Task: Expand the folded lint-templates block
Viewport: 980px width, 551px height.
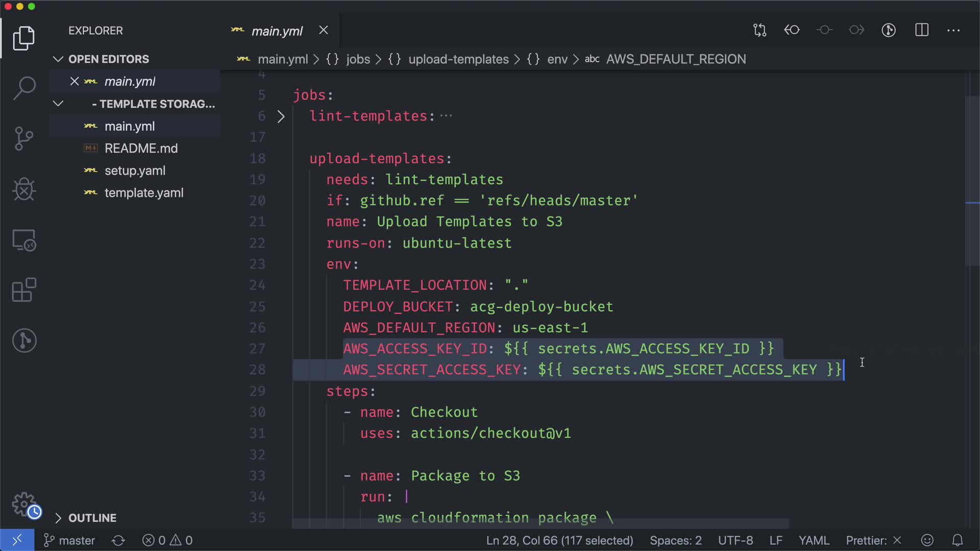Action: pos(281,116)
